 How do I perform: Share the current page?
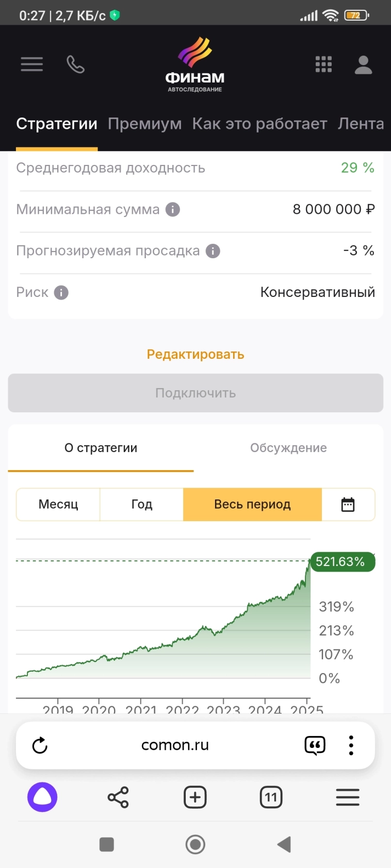pos(118,797)
